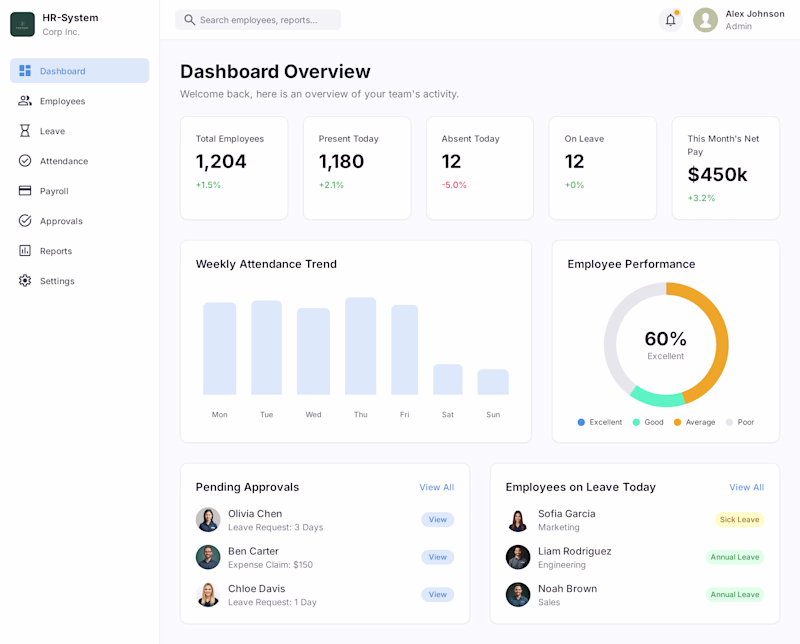
Task: Click Liam Rodriguez's avatar photo
Action: [x=518, y=557]
